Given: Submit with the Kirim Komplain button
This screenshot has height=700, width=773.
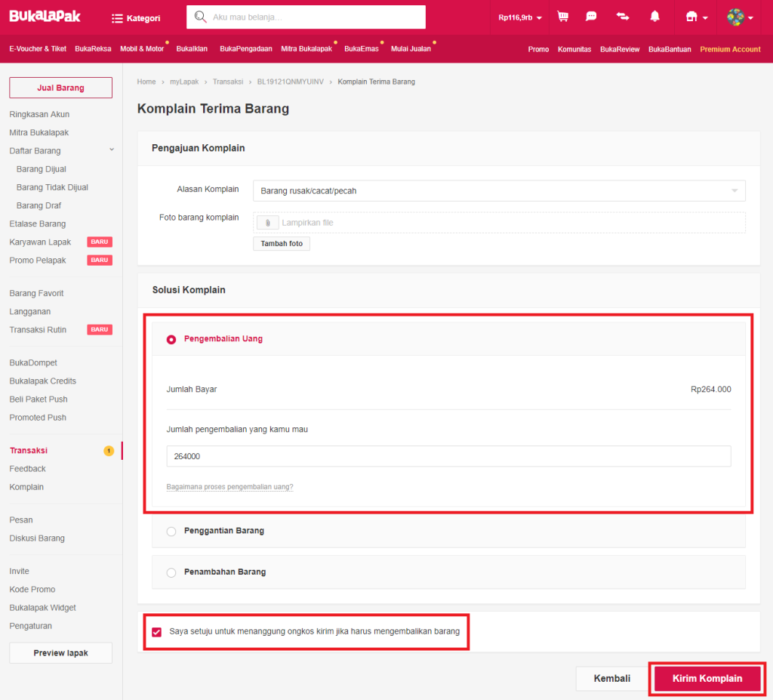Looking at the screenshot, I should pos(707,678).
